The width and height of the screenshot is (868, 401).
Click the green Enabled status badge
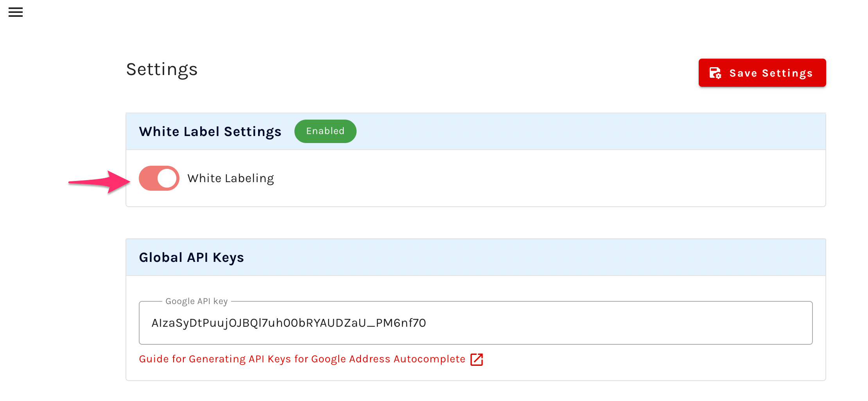coord(325,131)
